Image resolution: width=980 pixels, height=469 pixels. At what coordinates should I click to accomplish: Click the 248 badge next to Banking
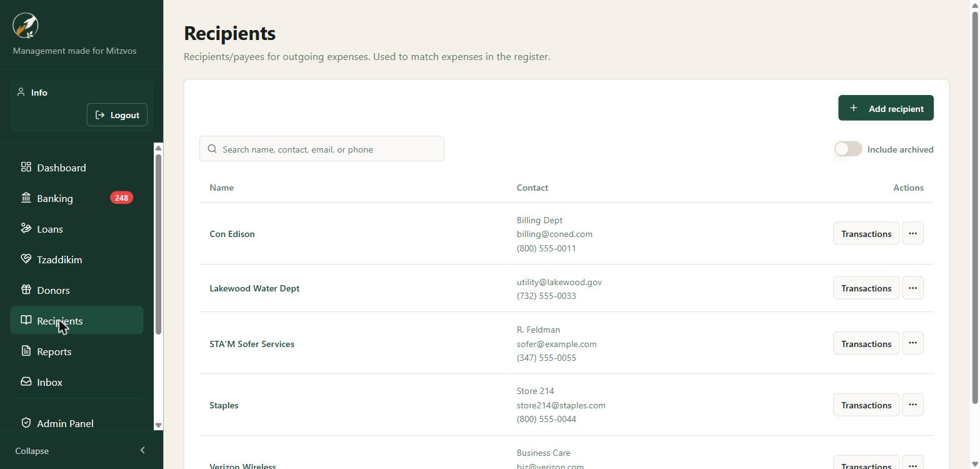121,198
